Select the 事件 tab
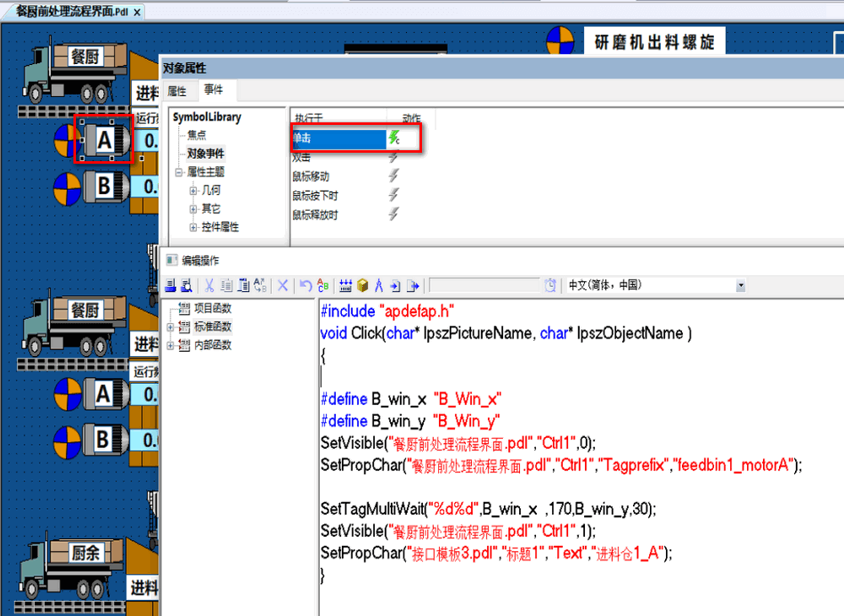The width and height of the screenshot is (844, 616). pos(214,91)
